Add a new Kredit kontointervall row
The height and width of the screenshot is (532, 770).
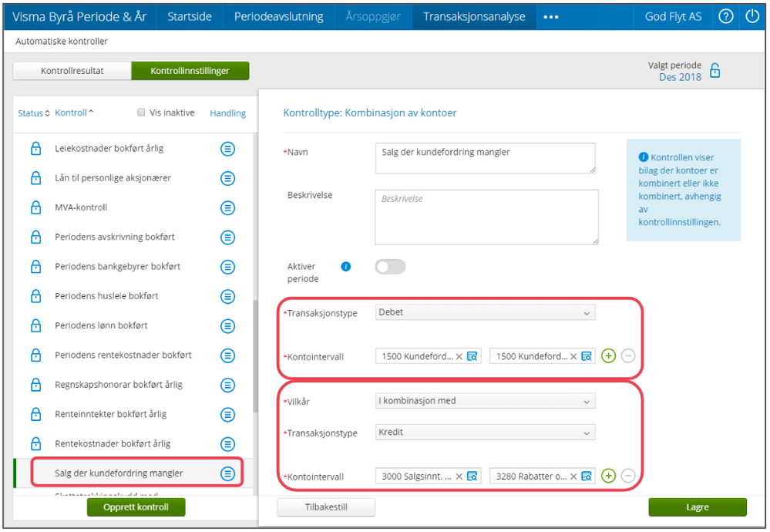coord(608,476)
